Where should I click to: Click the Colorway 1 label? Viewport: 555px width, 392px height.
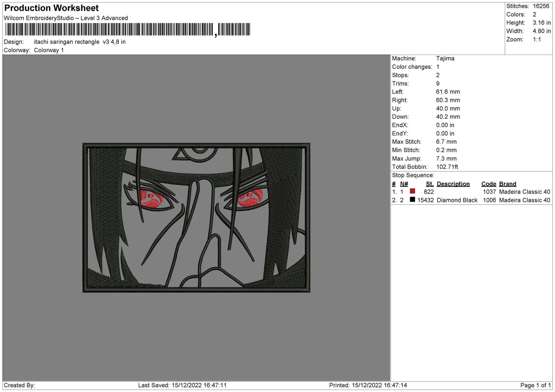48,50
